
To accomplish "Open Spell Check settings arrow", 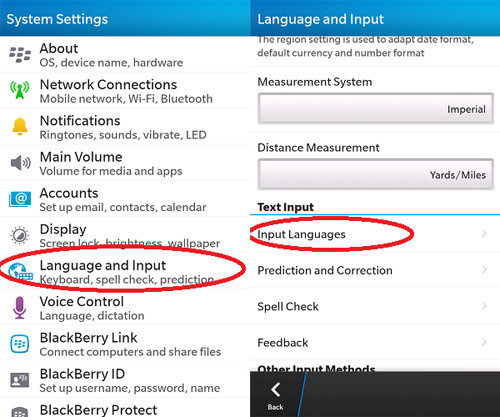I will point(484,306).
